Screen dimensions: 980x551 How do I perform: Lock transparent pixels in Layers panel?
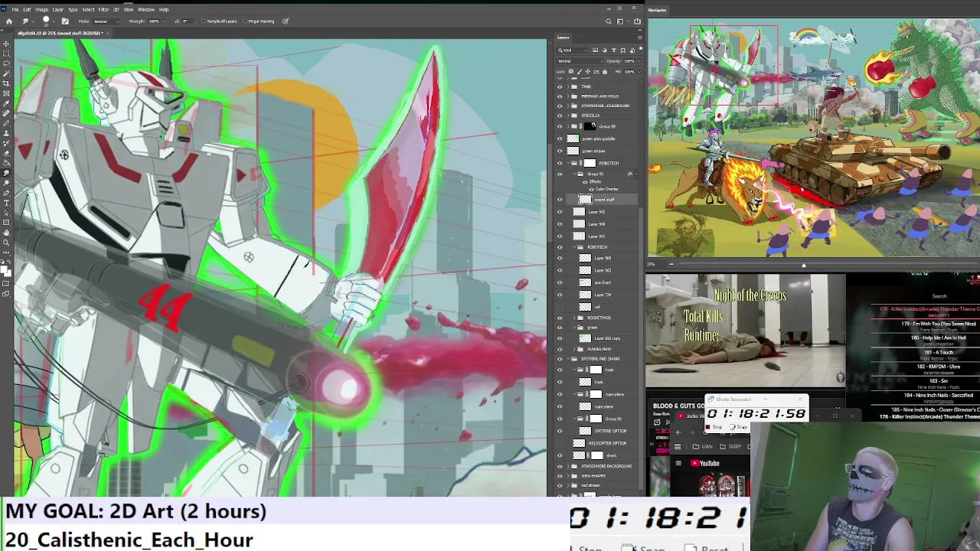(573, 72)
